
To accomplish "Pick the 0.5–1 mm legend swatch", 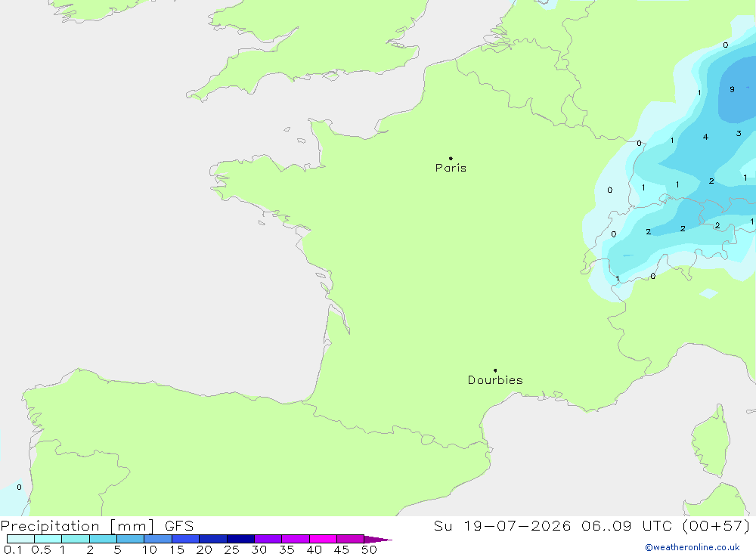I will 48,539.
